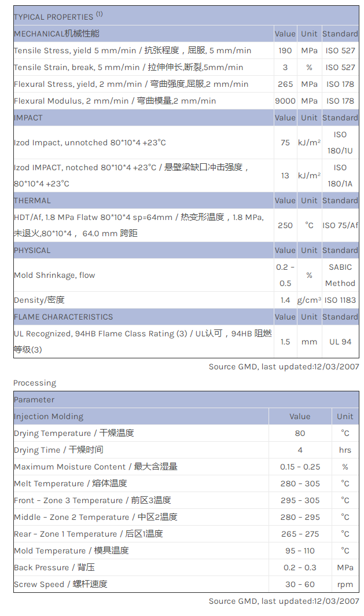Viewport: 364px width, 616px height.
Task: Select the Tensile Strain break value 3
Action: [285, 67]
